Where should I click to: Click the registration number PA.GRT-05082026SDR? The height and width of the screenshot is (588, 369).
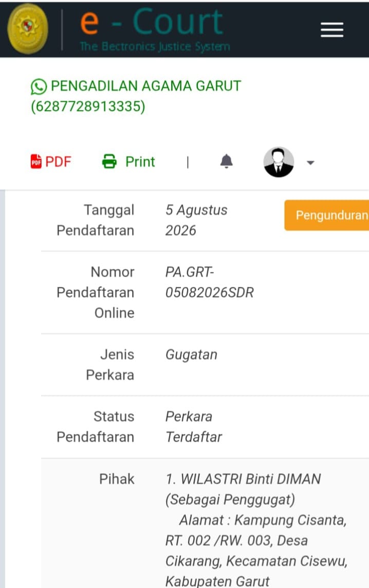click(x=210, y=282)
